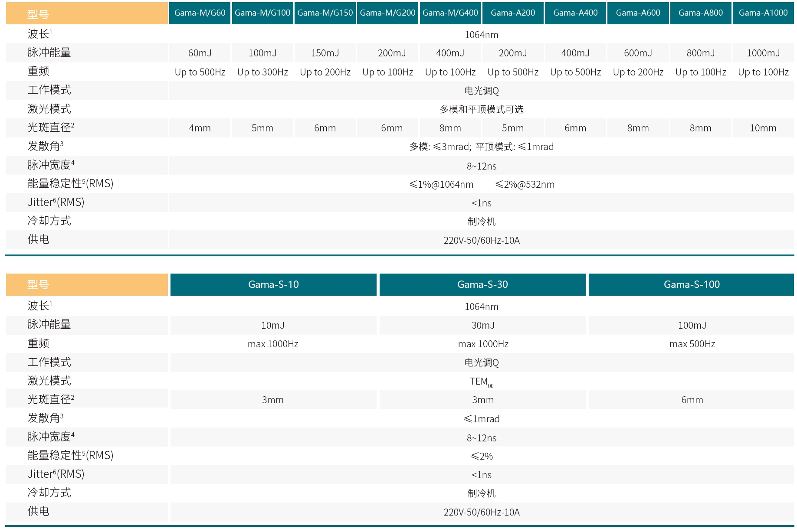This screenshot has width=797, height=532.
Task: Select the 4mm spot diameter cell
Action: pyautogui.click(x=200, y=128)
